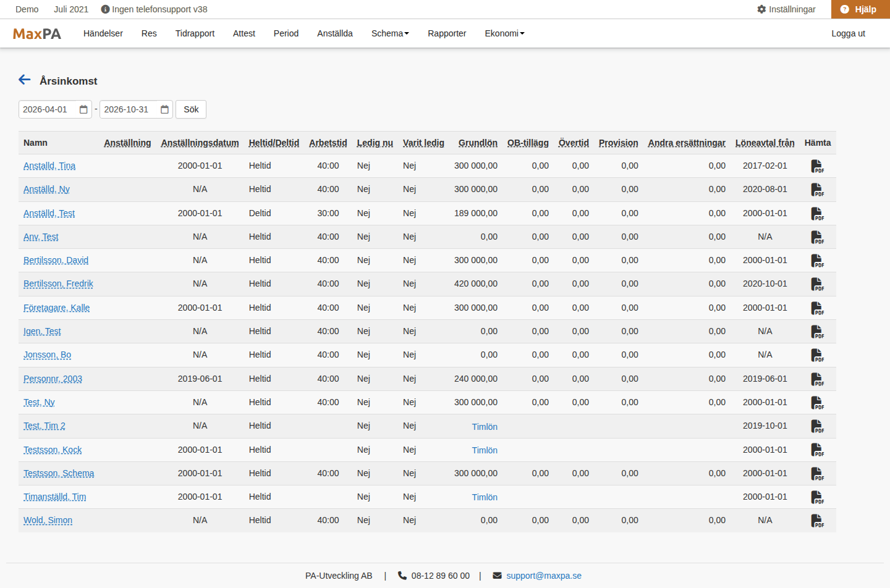Open the employee Bertilsson, Fredrik
This screenshot has width=890, height=588.
(58, 284)
